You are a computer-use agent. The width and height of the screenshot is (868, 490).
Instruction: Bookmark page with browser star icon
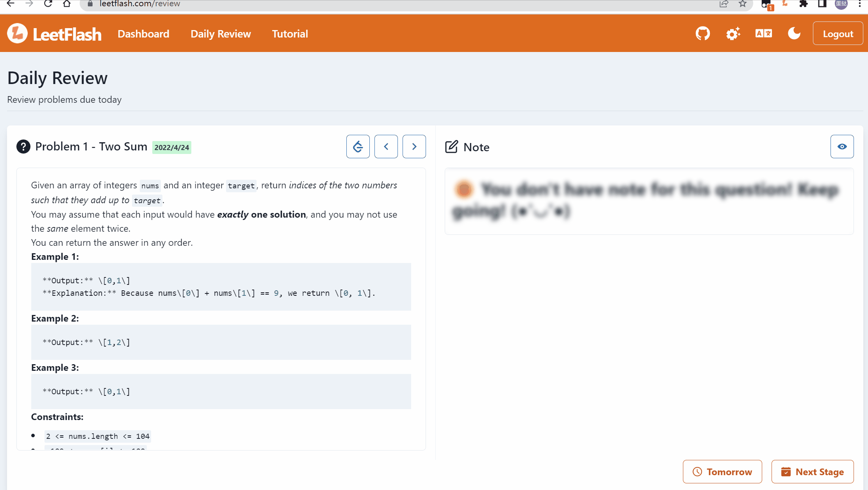coord(742,4)
